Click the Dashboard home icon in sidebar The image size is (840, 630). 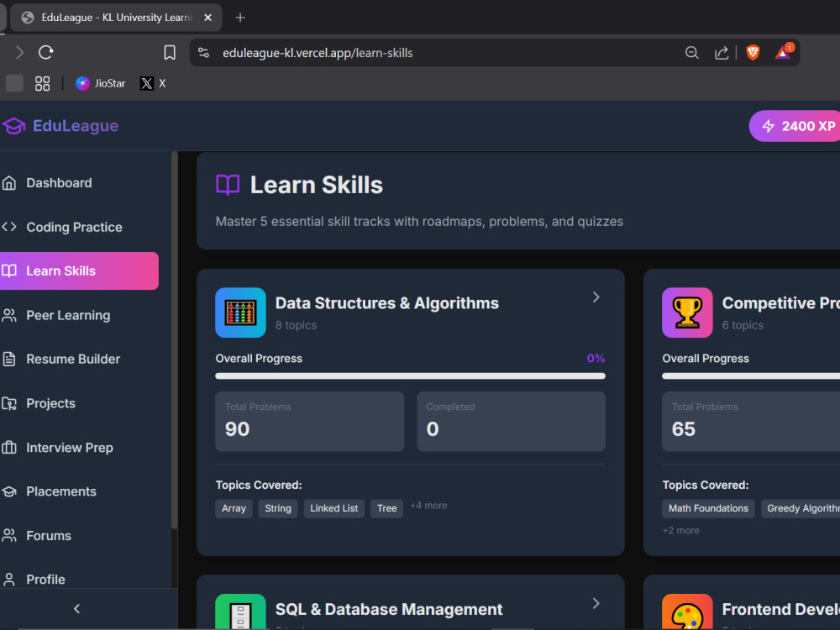pyautogui.click(x=9, y=183)
